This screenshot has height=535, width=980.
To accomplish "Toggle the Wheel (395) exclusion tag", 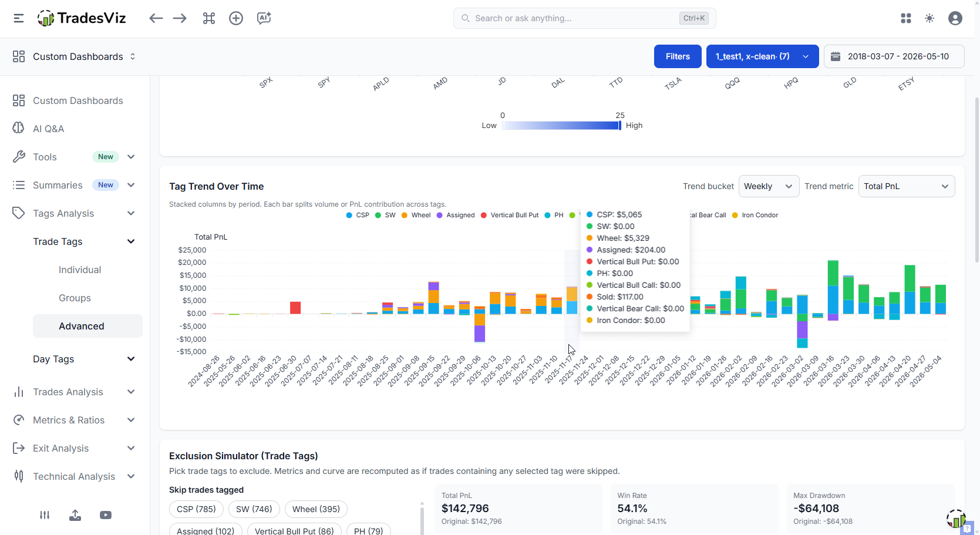I will coord(316,509).
